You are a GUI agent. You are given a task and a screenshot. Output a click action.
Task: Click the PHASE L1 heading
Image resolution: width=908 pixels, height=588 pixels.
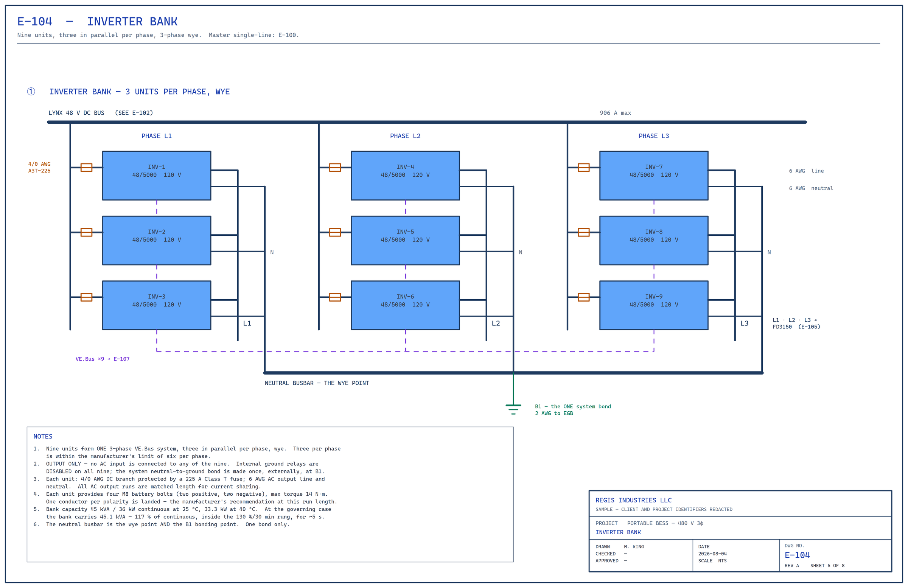pos(157,136)
